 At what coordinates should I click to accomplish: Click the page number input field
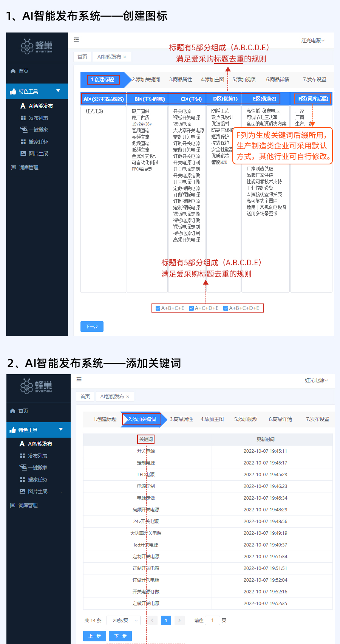coord(212,620)
